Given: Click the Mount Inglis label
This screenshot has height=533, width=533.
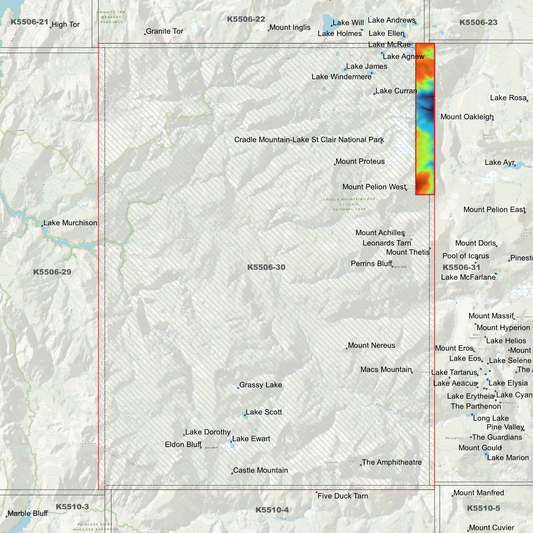Looking at the screenshot, I should (x=290, y=28).
